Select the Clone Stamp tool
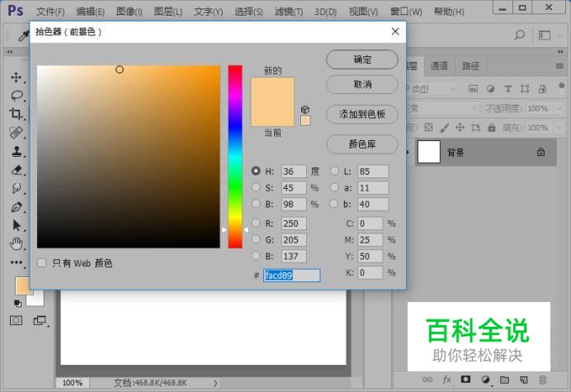Screen dimensions: 571x392 click(17, 151)
